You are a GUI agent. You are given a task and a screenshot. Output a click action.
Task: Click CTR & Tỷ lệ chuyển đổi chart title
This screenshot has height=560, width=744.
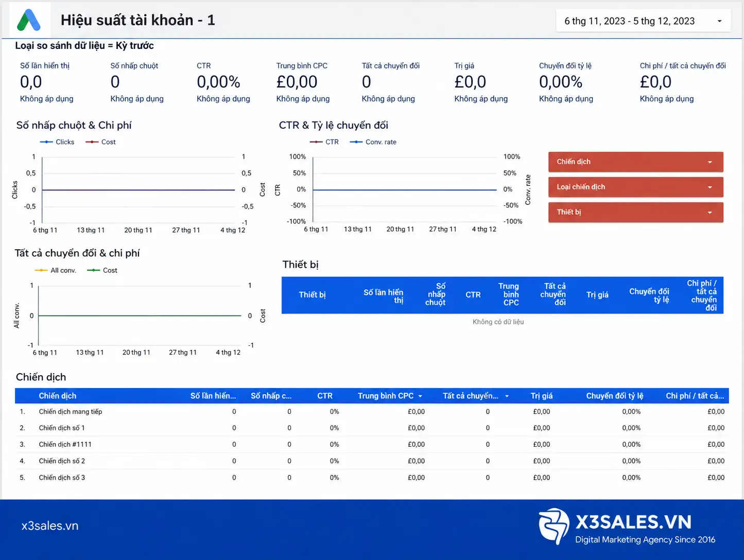tap(334, 125)
